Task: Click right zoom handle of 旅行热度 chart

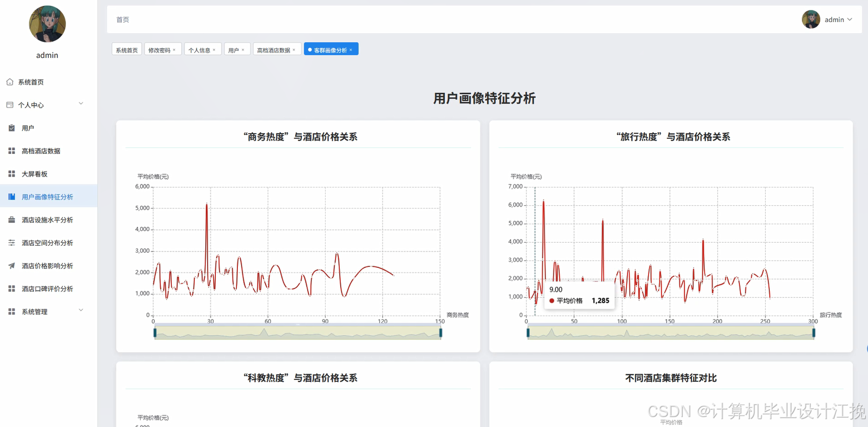Action: [814, 332]
